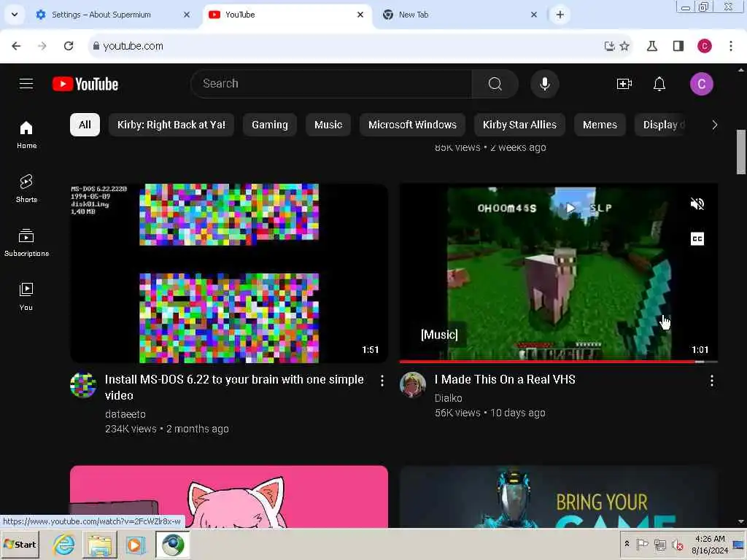Close the Settings – About Supermium tab

coord(187,15)
